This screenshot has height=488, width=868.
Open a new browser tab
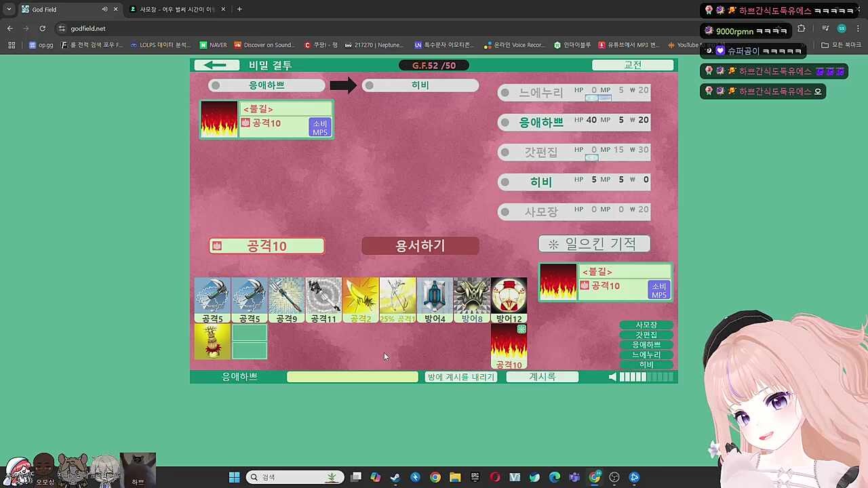pos(239,9)
